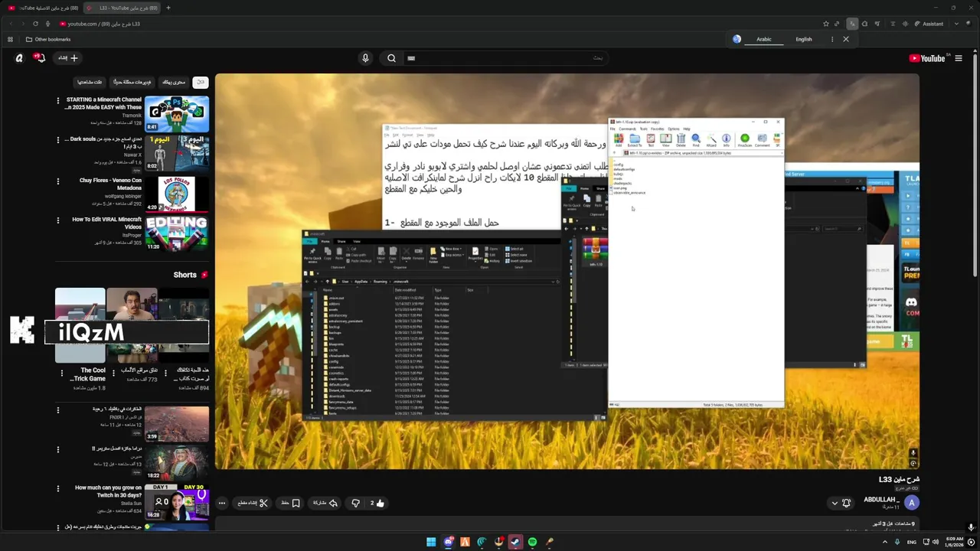Save video with bookmark icon button
This screenshot has width=980, height=551.
pyautogui.click(x=290, y=503)
